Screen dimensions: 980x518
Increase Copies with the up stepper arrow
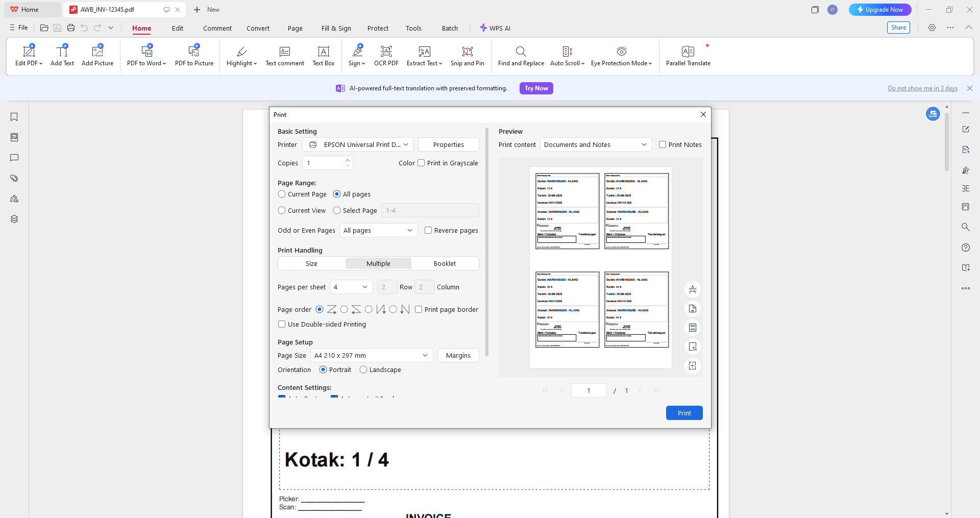click(x=348, y=160)
